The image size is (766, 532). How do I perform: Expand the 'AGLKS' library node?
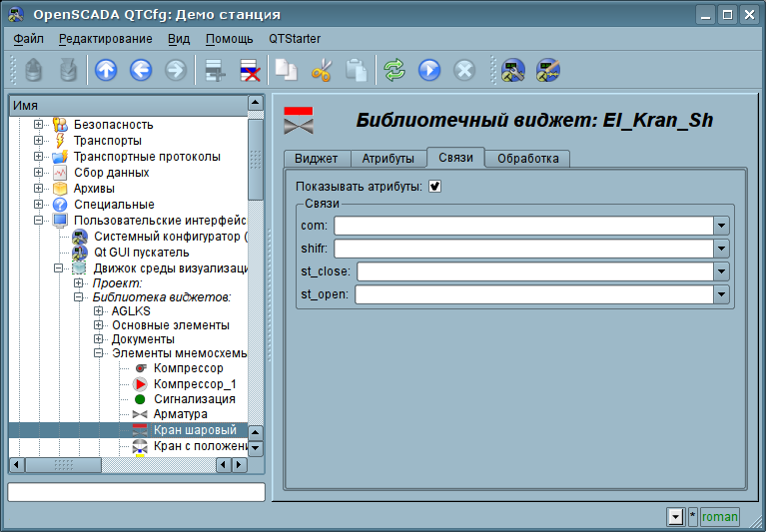coord(99,310)
